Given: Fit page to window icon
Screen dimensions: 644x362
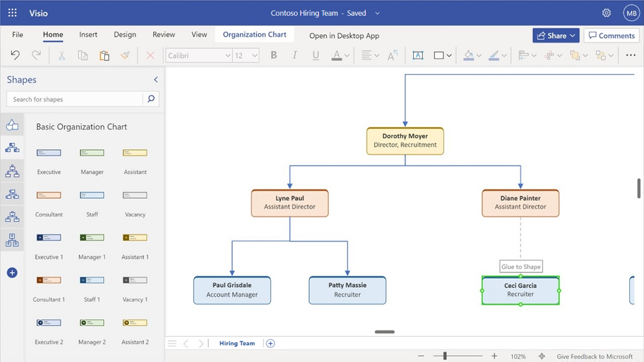Looking at the screenshot, I should click(542, 356).
